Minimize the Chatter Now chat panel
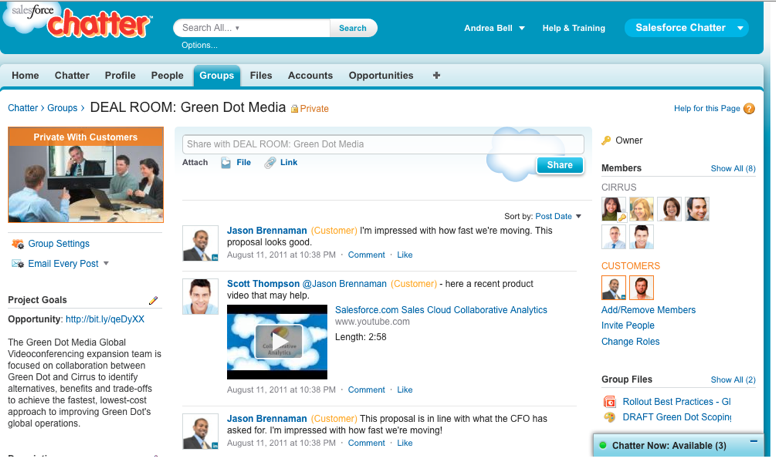776x459 pixels. click(753, 441)
